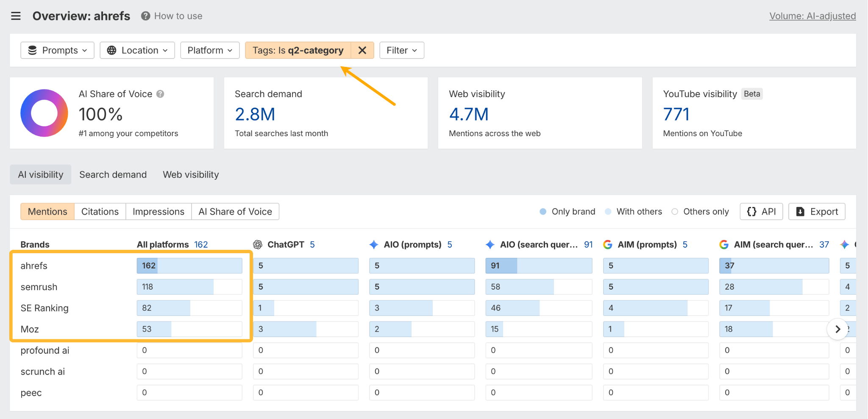Open the Filter dropdown
The height and width of the screenshot is (419, 868).
pyautogui.click(x=402, y=50)
